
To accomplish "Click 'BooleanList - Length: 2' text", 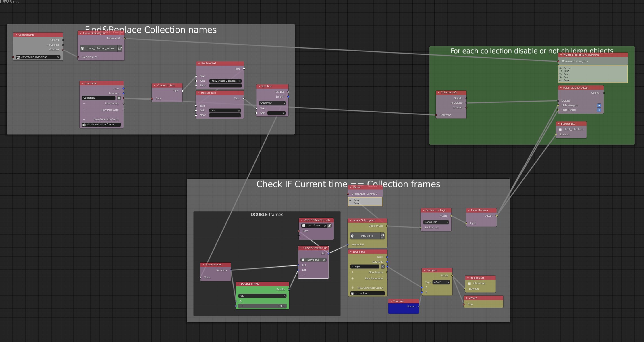I will pos(364,194).
